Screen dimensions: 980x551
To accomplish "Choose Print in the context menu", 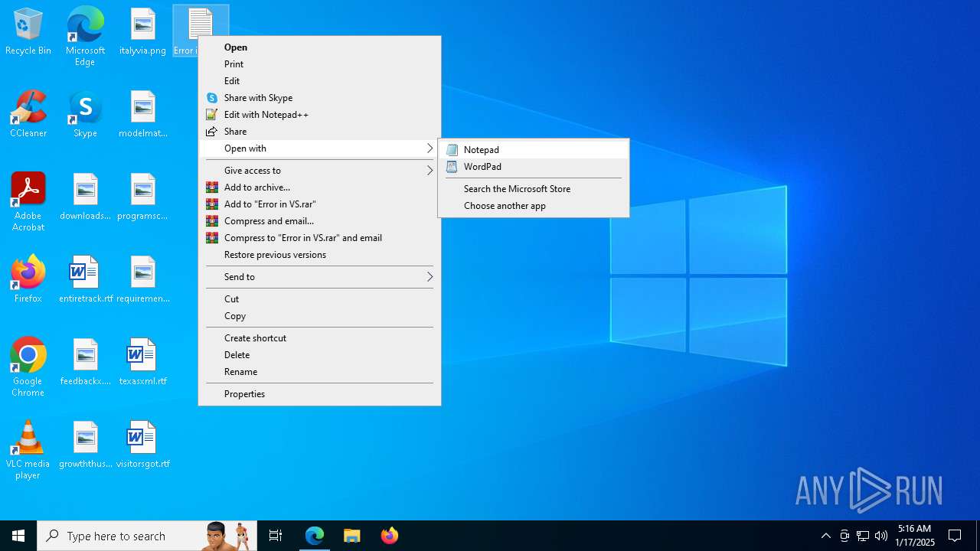I will (x=319, y=64).
